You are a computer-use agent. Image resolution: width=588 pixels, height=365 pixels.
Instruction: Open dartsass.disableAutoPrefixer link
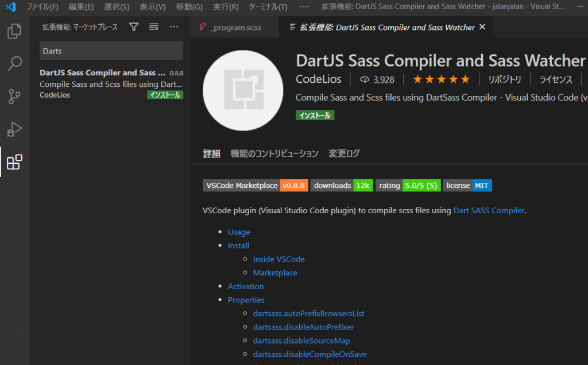[303, 326]
